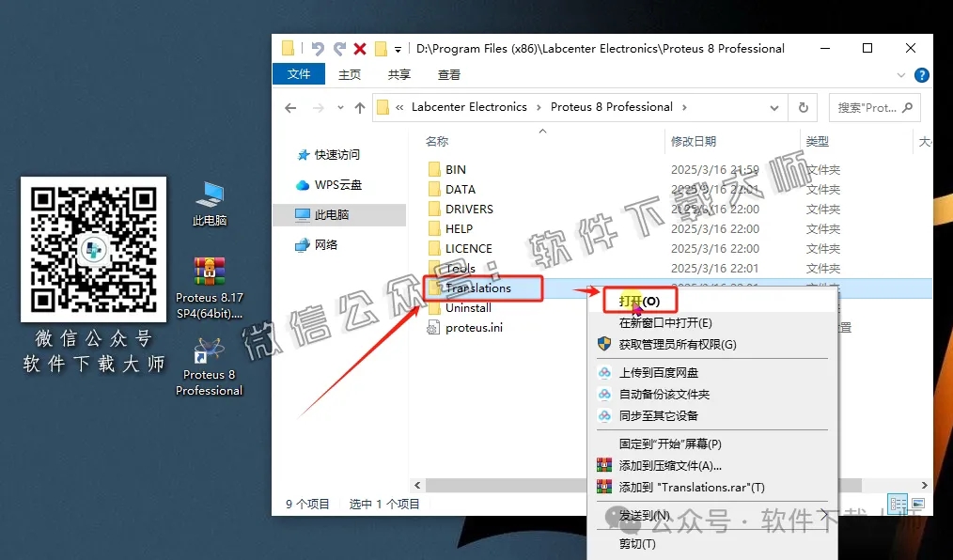Open the address bar history dropdown
The height and width of the screenshot is (560, 953).
coord(774,107)
